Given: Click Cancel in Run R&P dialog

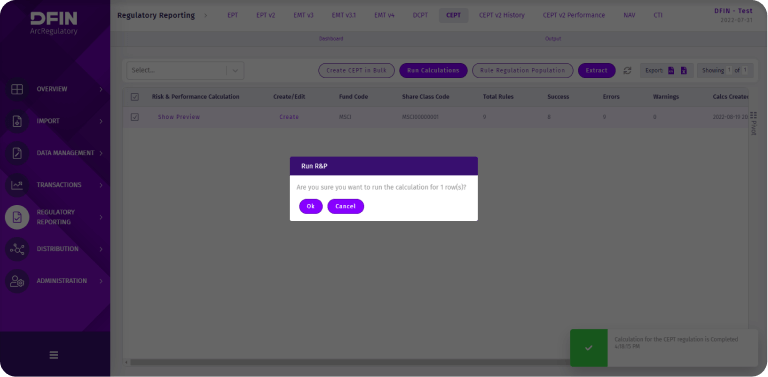Looking at the screenshot, I should pyautogui.click(x=345, y=207).
